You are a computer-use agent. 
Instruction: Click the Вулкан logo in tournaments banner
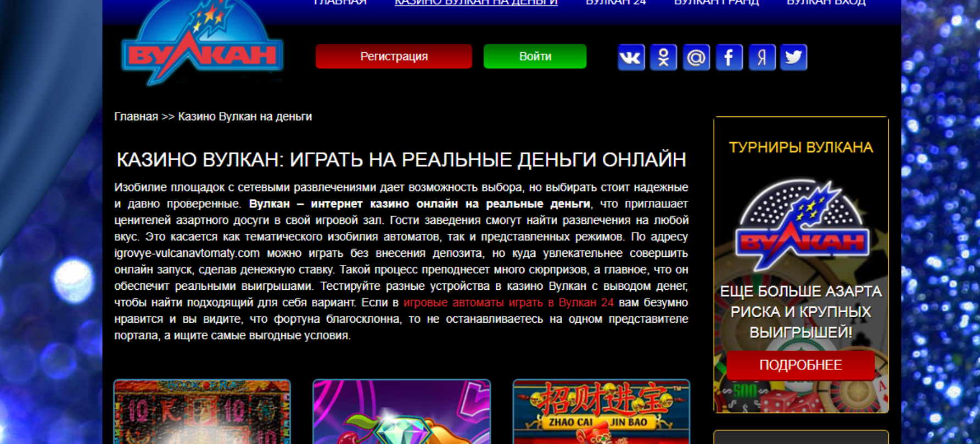click(802, 226)
